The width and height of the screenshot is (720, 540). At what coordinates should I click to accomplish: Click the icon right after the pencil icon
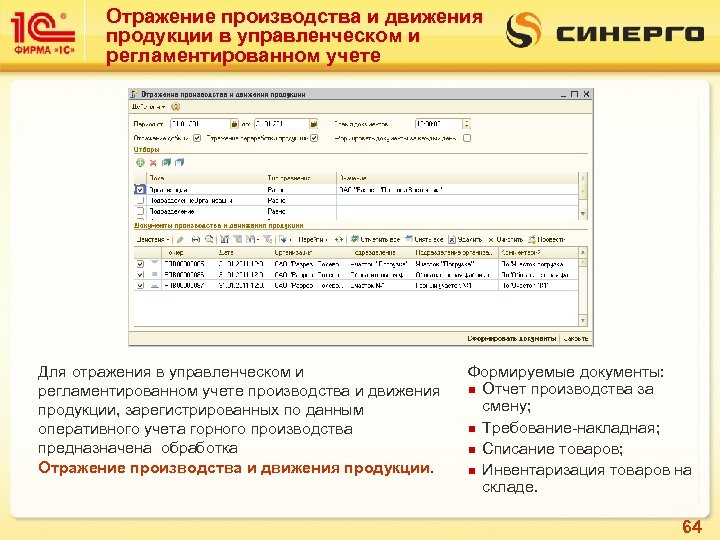coord(195,239)
